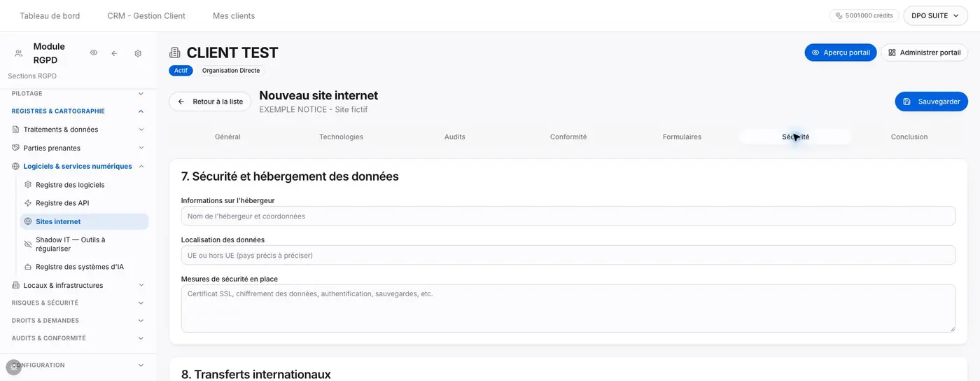Image resolution: width=980 pixels, height=381 pixels.
Task: Click the building icon next to CLIENT TEST
Action: (175, 53)
